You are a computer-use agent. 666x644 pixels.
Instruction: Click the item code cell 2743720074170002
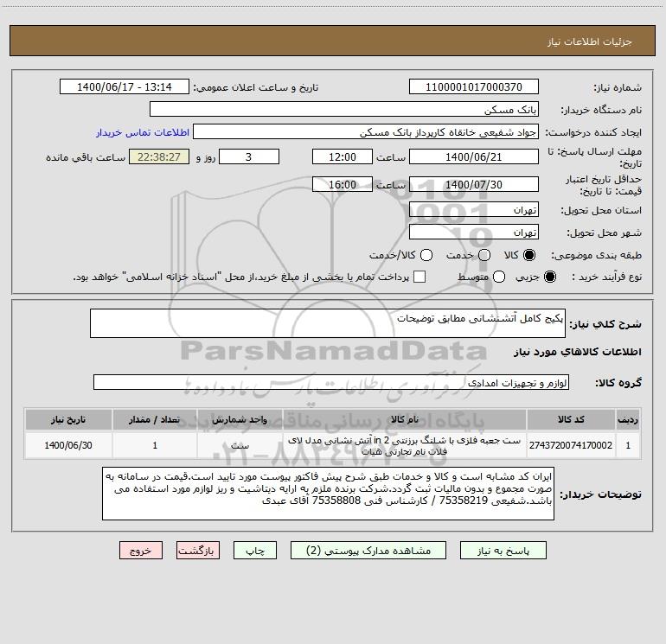(x=571, y=445)
